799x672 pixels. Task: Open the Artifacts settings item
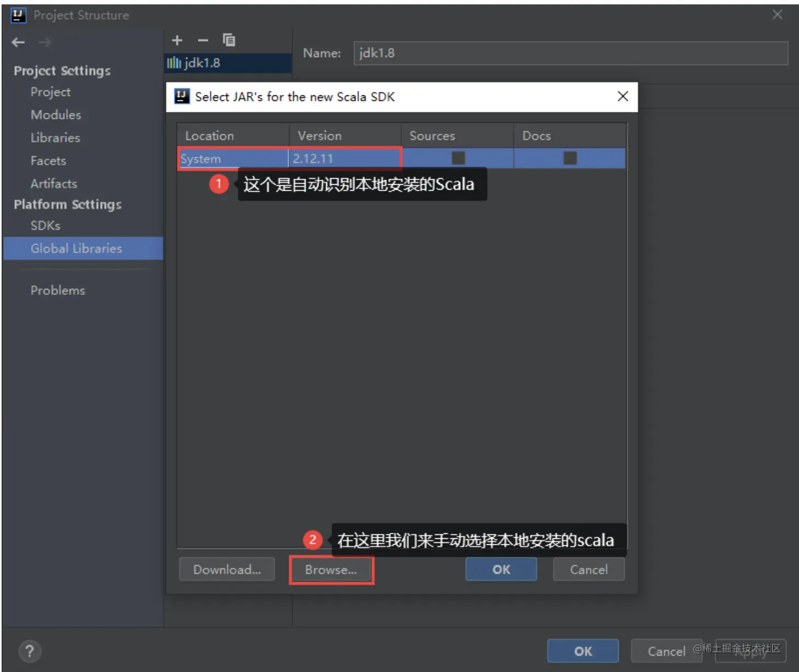54,184
